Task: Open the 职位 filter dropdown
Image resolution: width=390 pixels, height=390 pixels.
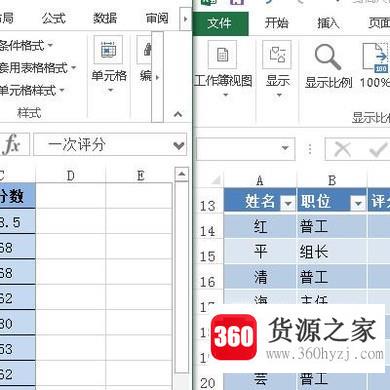Action: 358,203
